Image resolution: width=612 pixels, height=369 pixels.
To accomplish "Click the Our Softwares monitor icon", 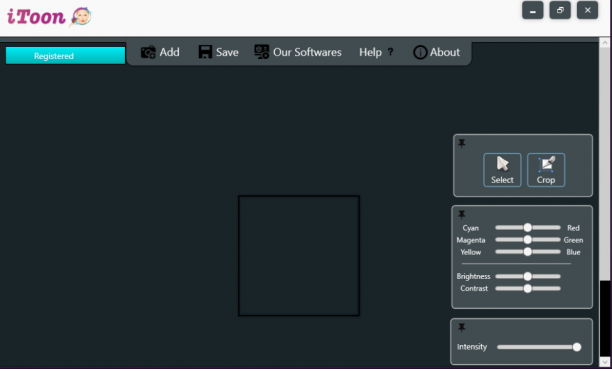I will coord(262,52).
